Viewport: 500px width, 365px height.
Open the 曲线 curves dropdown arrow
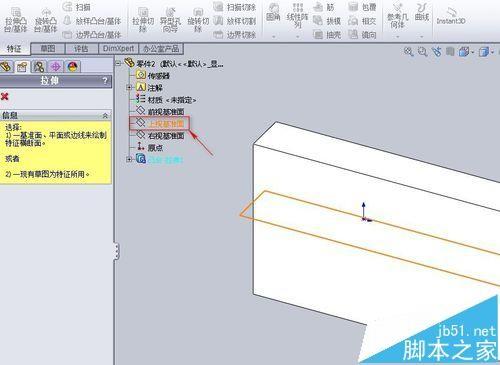(422, 36)
